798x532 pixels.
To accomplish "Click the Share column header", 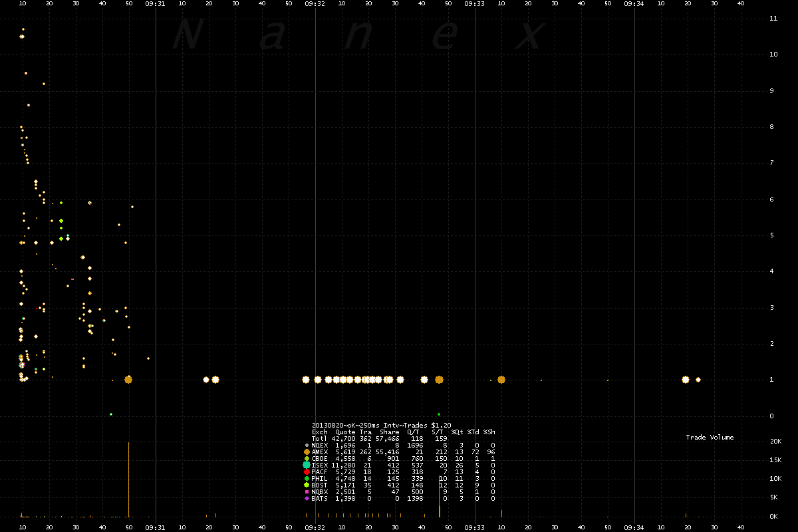I will 389,432.
